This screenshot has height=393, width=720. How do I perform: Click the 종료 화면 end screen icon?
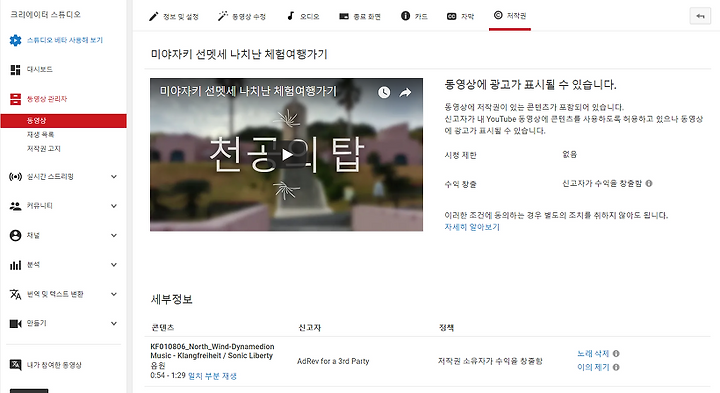click(344, 16)
